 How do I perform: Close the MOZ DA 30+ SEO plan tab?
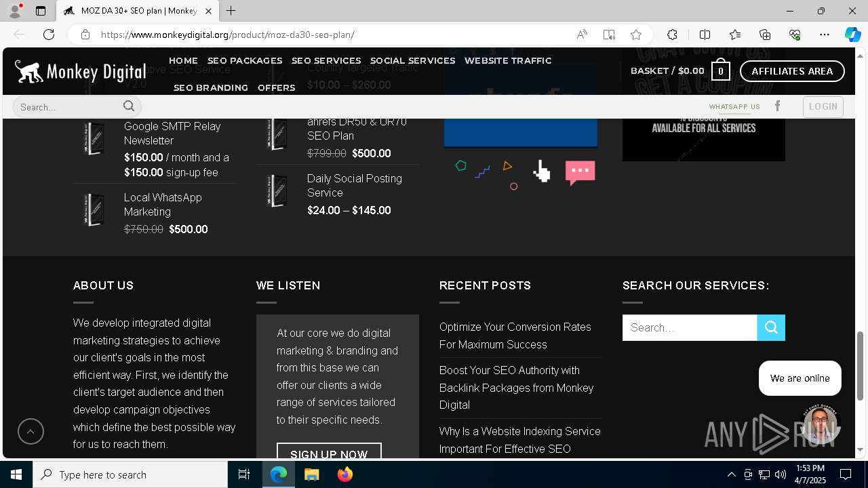[x=208, y=11]
